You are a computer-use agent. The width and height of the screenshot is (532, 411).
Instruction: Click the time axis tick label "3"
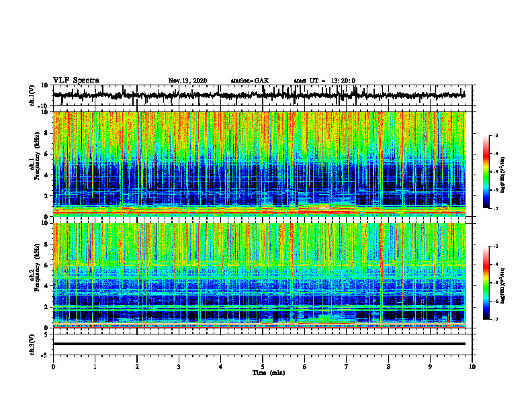pyautogui.click(x=179, y=367)
